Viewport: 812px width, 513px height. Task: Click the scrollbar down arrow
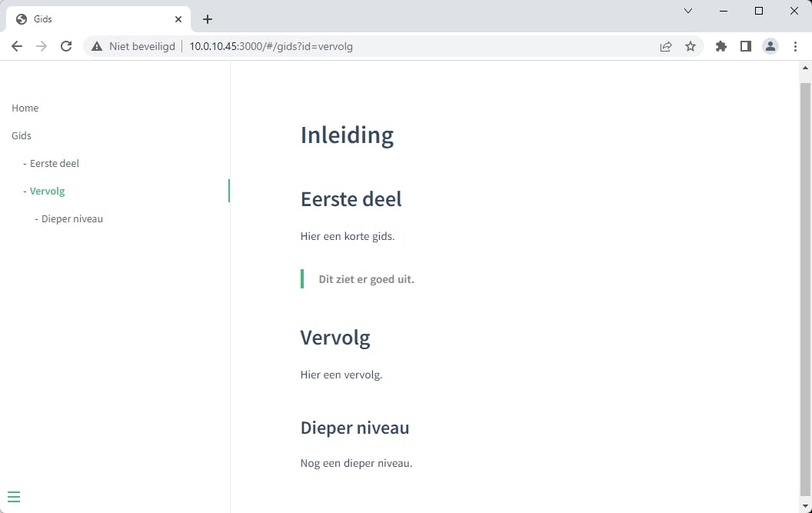[805, 506]
